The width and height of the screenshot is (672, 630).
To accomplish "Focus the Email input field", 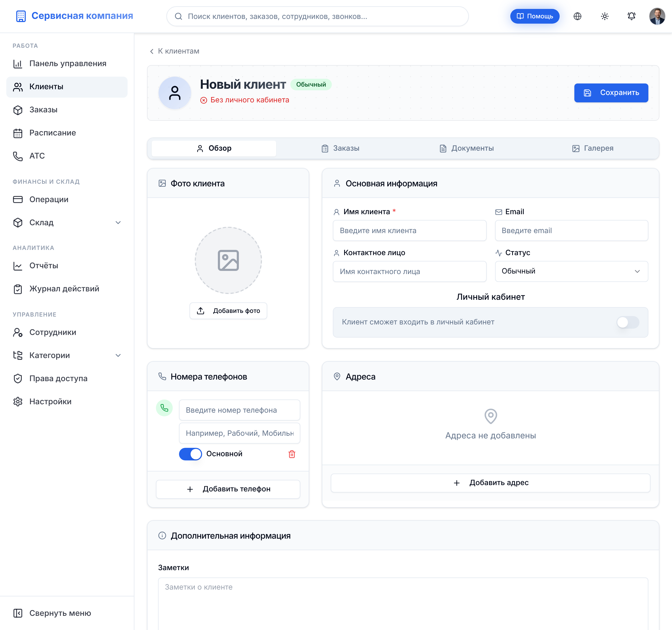I will coord(571,230).
